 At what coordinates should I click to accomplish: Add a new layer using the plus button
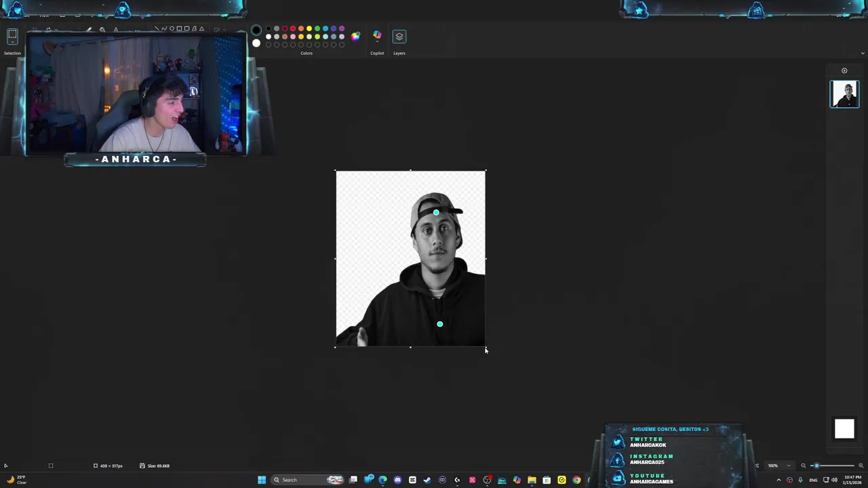[x=844, y=70]
